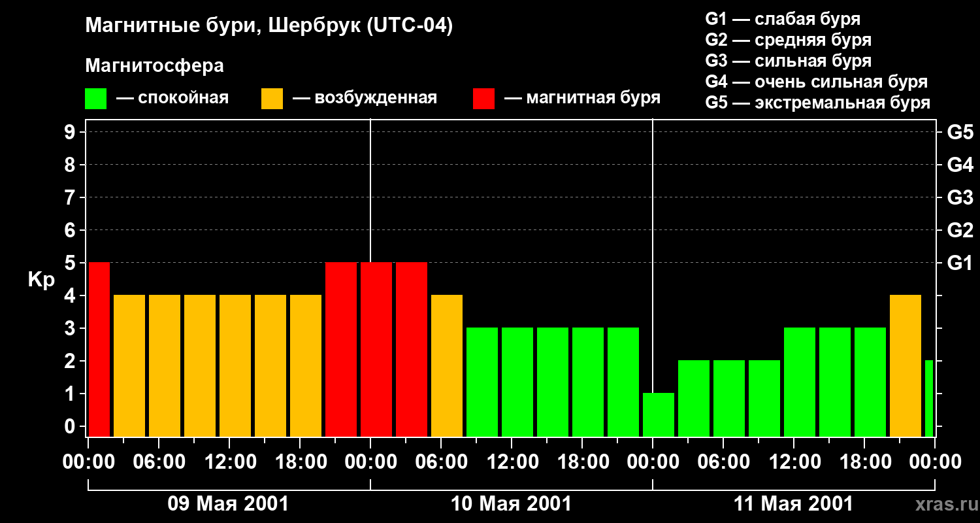Image resolution: width=980 pixels, height=523 pixels.
Task: Click the yellow 'возбужденная' legend swatch
Action: coord(272,99)
